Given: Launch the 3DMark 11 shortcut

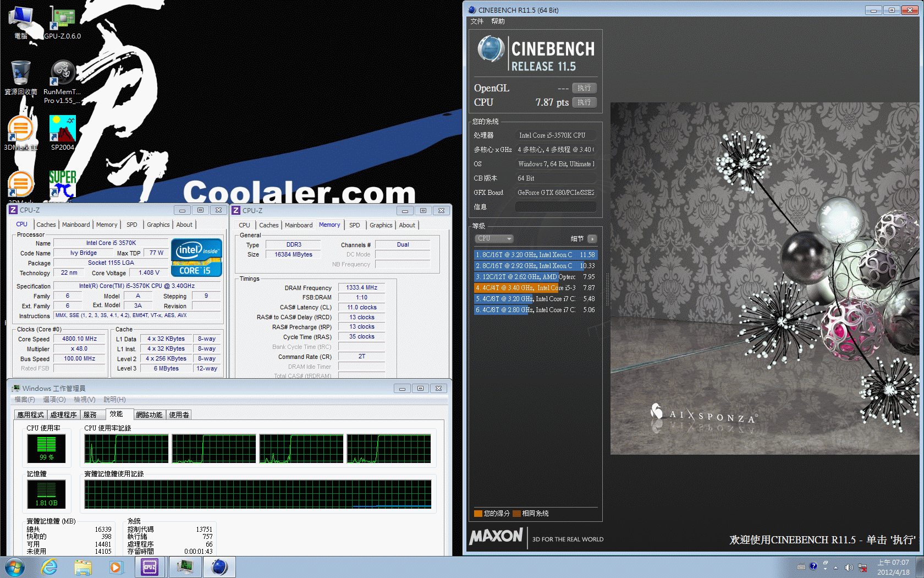Looking at the screenshot, I should [21, 133].
